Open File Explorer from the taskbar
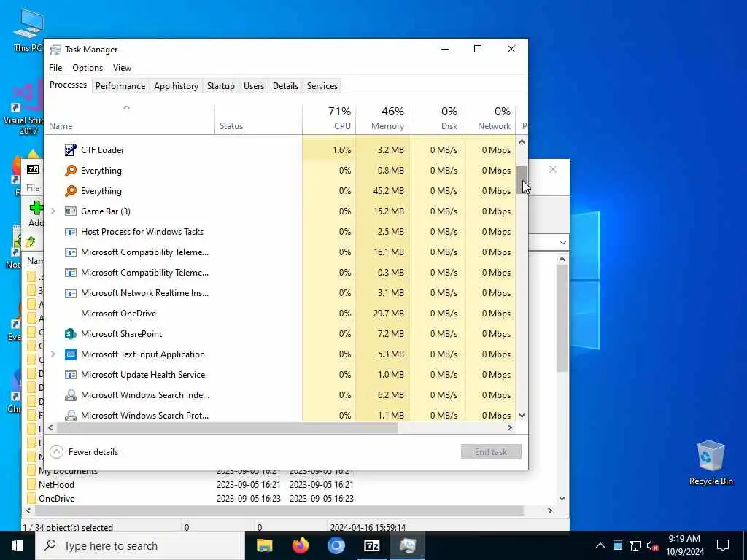The height and width of the screenshot is (560, 747). point(264,545)
